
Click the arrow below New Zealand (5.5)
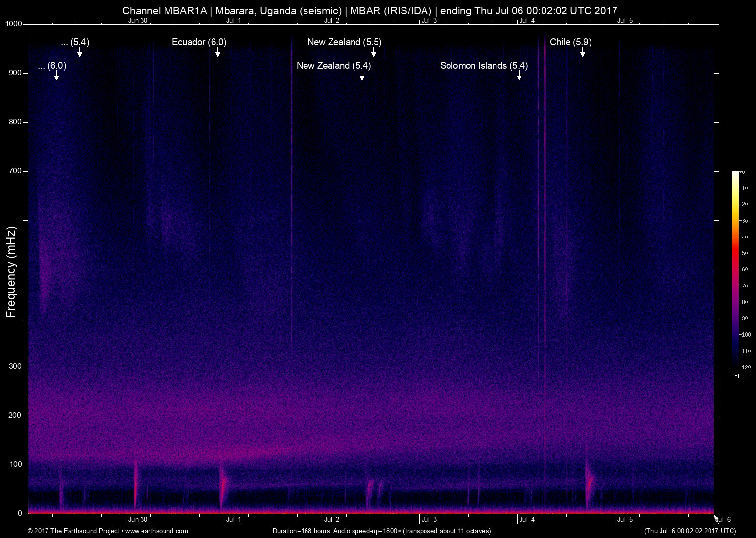click(373, 52)
